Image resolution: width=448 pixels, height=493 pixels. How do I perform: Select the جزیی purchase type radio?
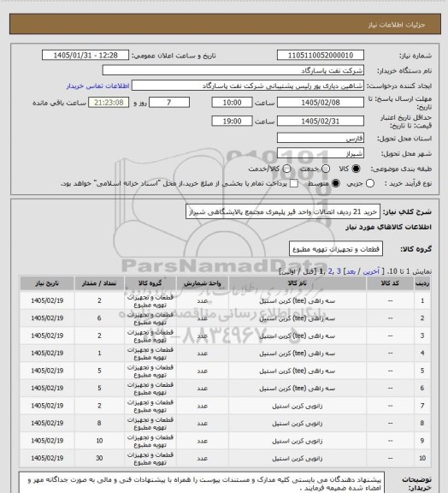click(370, 183)
